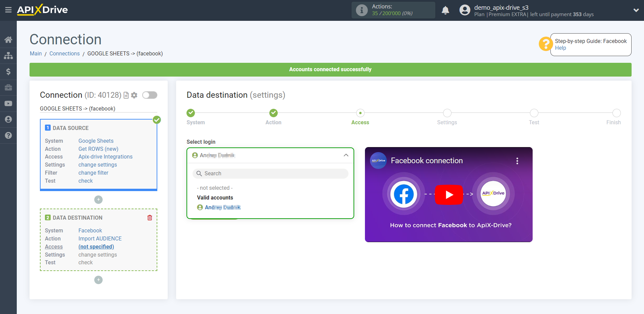Add a block after Data Destination
The width and height of the screenshot is (644, 314).
(98, 280)
